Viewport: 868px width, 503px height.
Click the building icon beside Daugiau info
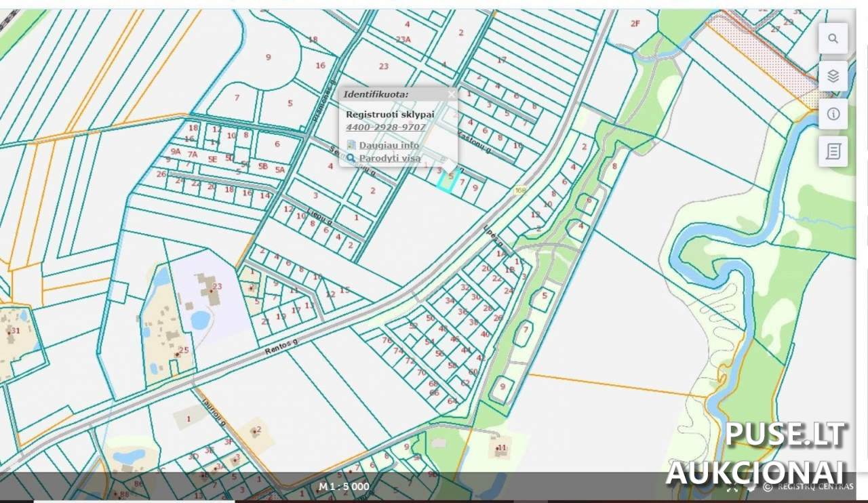(351, 145)
